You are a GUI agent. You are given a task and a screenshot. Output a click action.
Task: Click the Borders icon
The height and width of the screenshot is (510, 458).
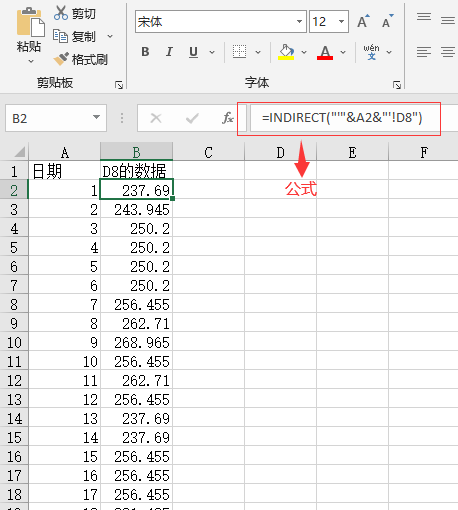(239, 52)
